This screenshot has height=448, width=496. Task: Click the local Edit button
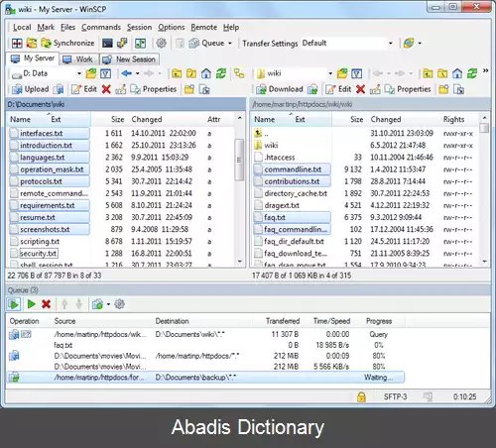84,89
